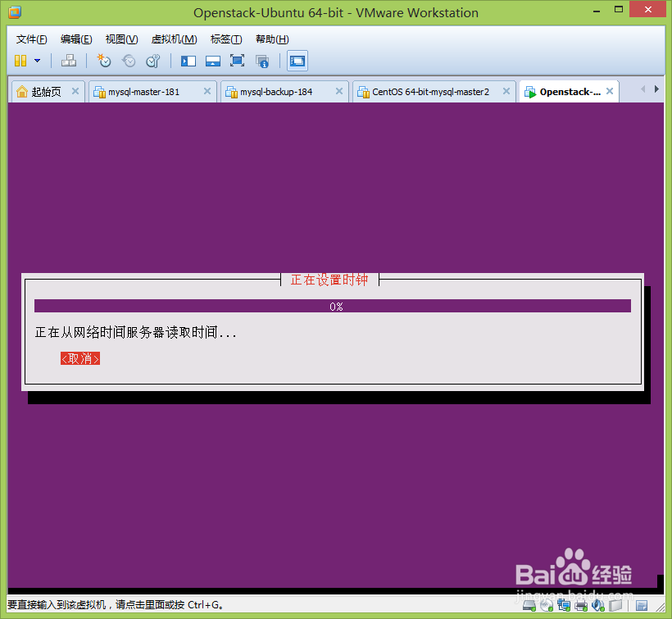The image size is (672, 619).
Task: Open the 起始页 home tab
Action: pyautogui.click(x=47, y=91)
